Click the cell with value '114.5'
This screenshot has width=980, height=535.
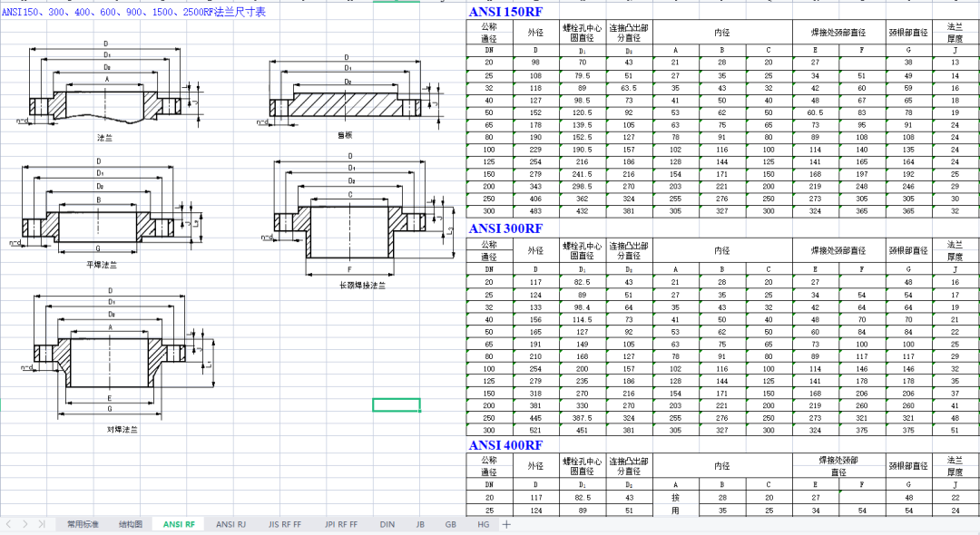coord(582,319)
